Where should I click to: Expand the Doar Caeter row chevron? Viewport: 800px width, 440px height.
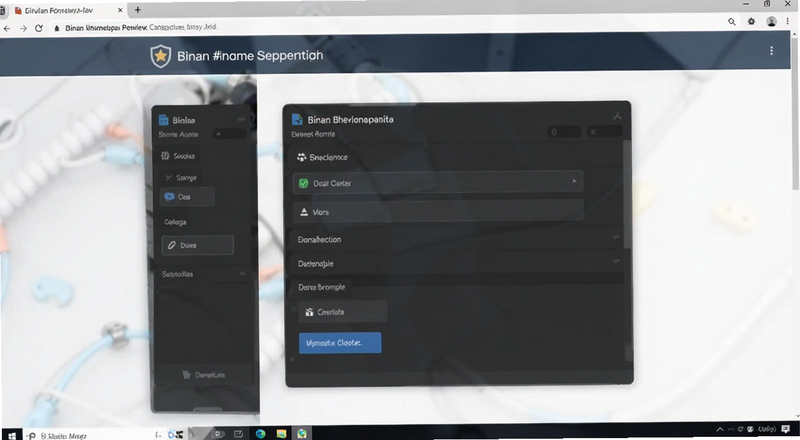pyautogui.click(x=574, y=181)
